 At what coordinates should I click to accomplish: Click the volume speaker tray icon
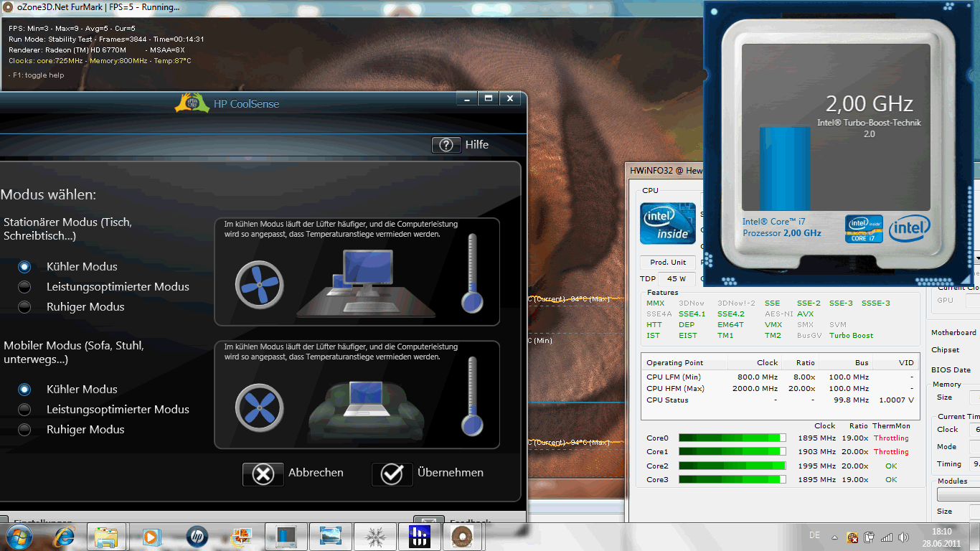click(x=904, y=537)
